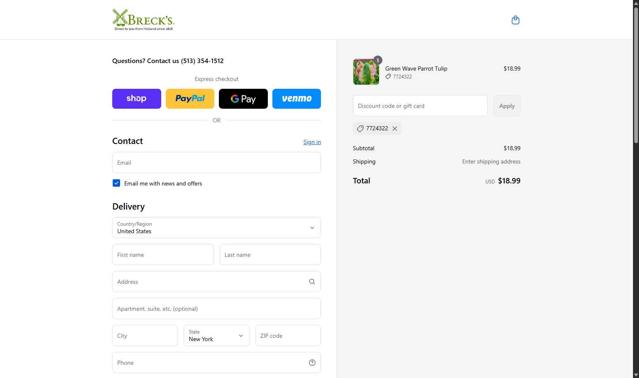Click the Sign in link
The image size is (639, 378).
tap(312, 142)
